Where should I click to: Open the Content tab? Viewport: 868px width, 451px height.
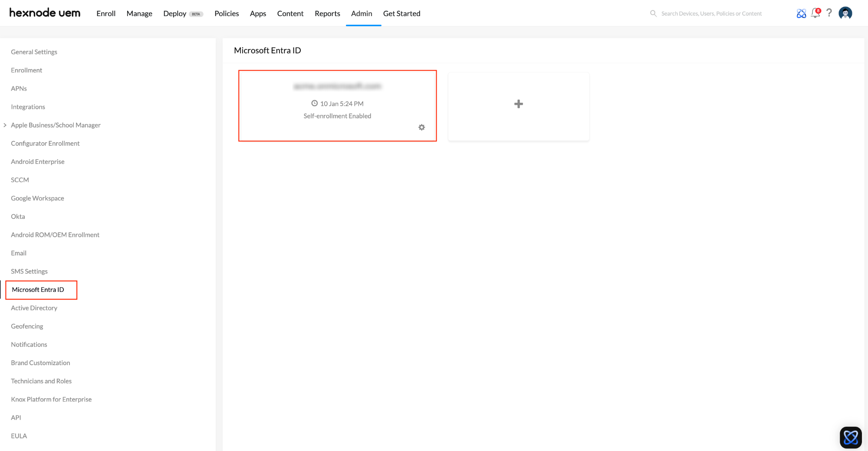[290, 13]
